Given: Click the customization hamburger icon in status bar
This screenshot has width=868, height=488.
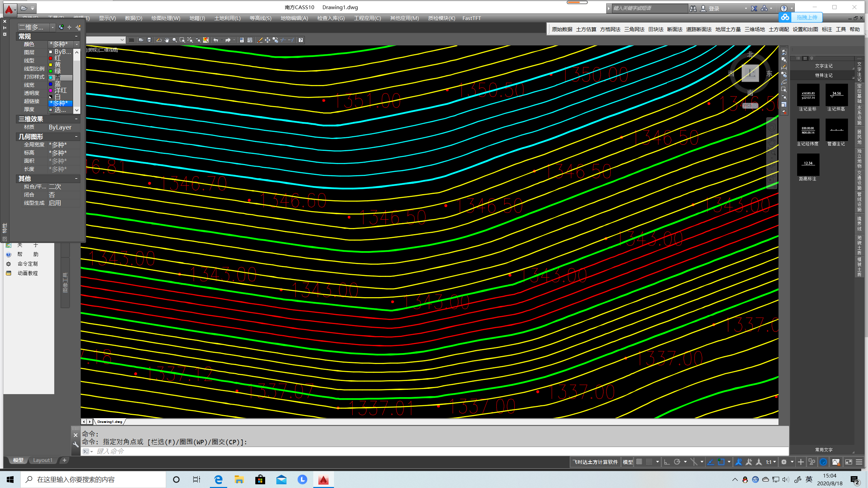Looking at the screenshot, I should coord(859,462).
